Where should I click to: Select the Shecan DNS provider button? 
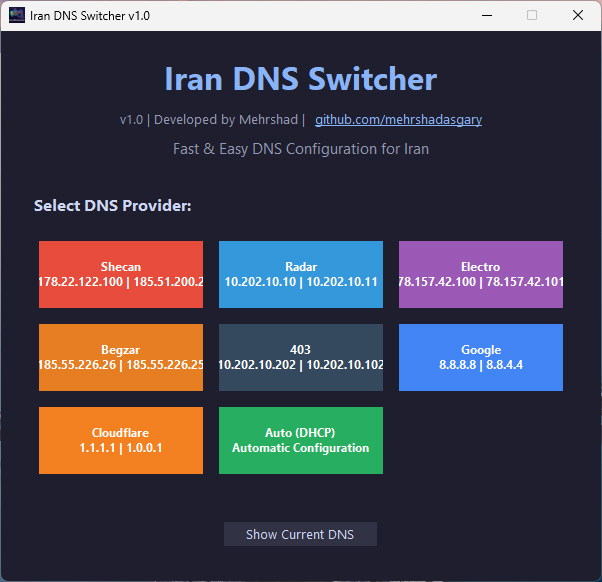tap(121, 274)
